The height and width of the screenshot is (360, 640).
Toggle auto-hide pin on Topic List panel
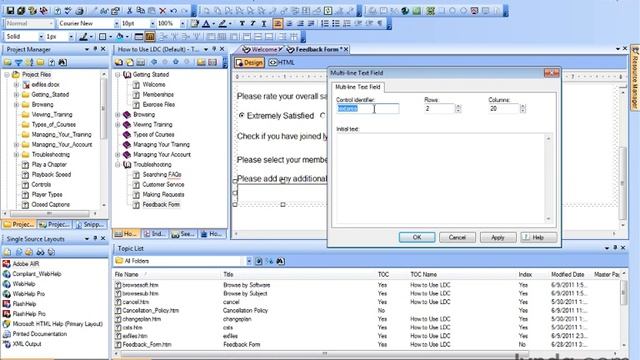615,248
